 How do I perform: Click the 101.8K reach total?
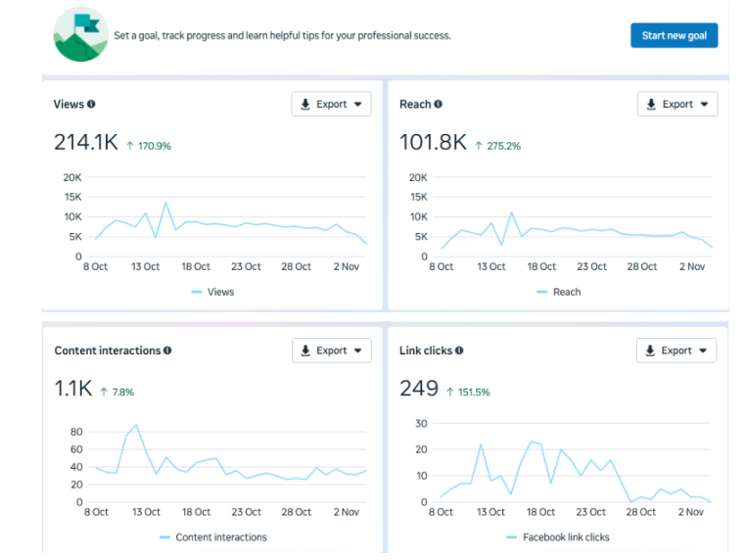point(433,143)
